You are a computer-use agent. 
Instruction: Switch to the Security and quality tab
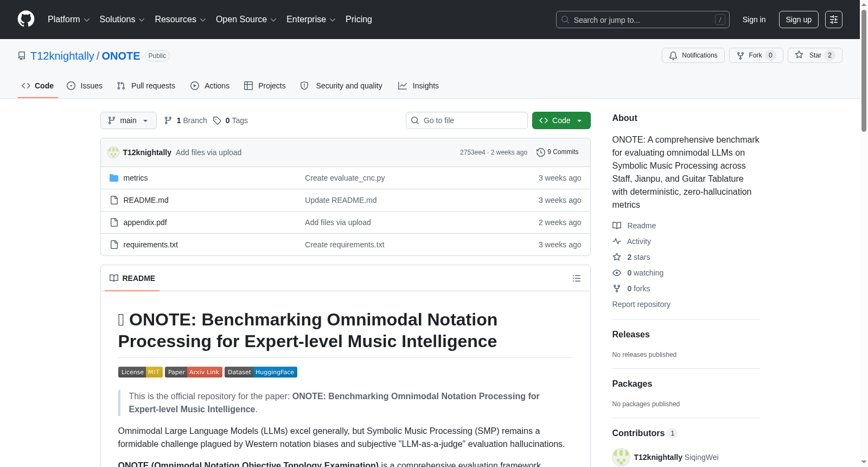pos(341,86)
